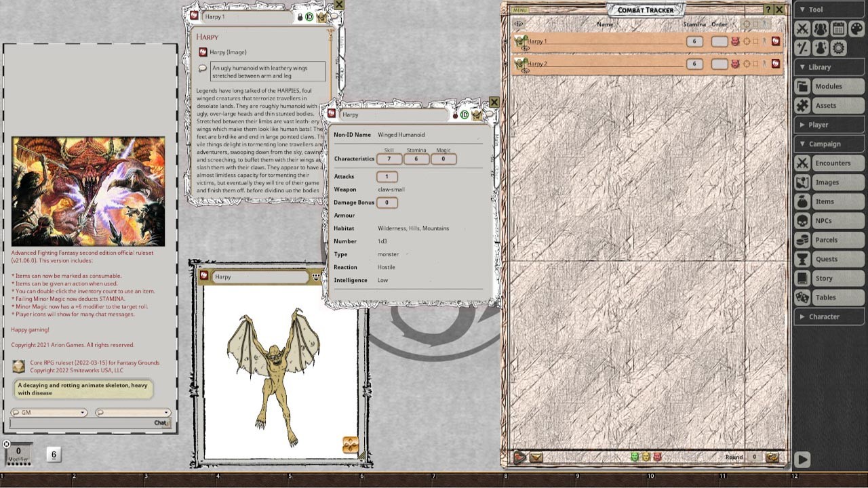868x488 pixels.
Task: Click the Stamina value field of Harpy
Action: [416, 159]
